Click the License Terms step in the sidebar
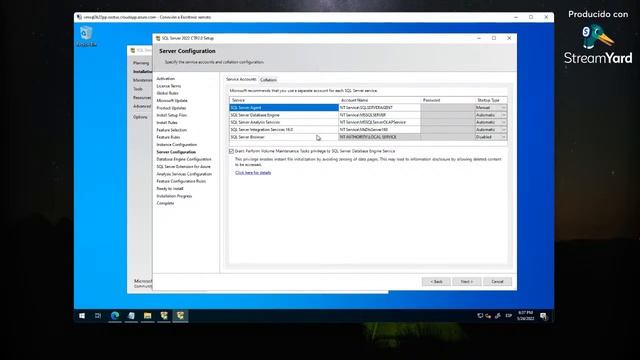This screenshot has height=360, width=640. click(x=169, y=86)
